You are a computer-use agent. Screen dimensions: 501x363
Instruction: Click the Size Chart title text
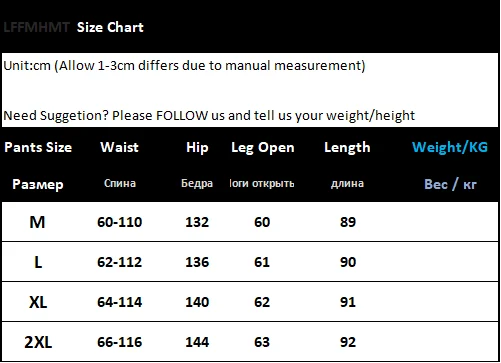point(110,27)
